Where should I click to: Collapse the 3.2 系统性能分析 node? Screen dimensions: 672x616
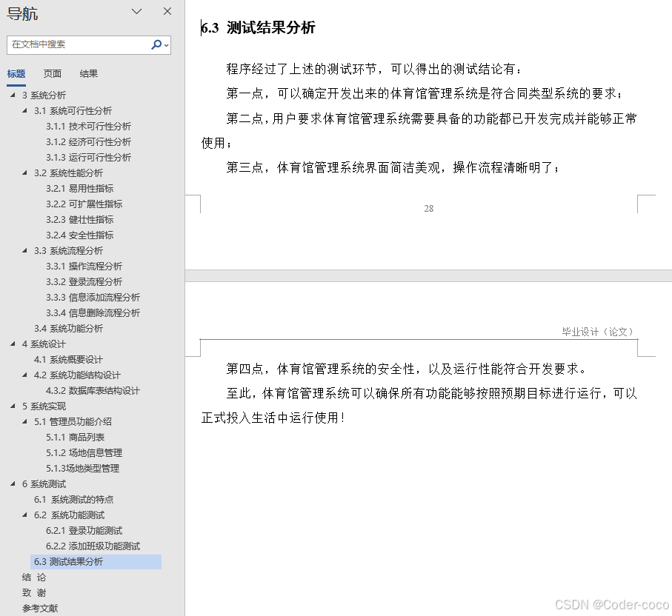pyautogui.click(x=25, y=173)
